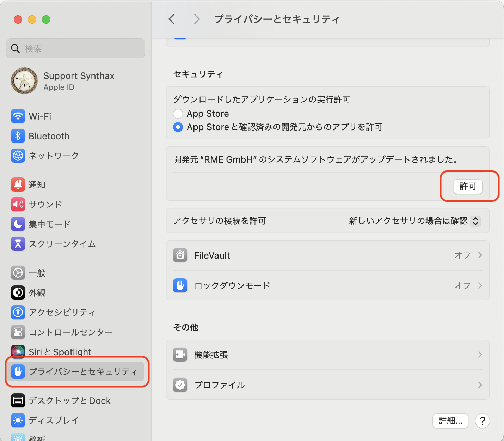Open the スクリーンタイム hourglass icon

point(18,244)
